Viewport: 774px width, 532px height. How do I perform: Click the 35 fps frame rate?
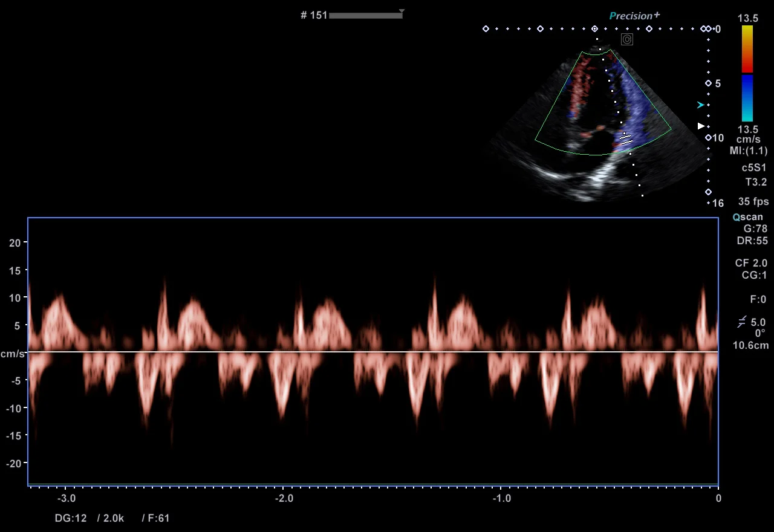tap(753, 201)
